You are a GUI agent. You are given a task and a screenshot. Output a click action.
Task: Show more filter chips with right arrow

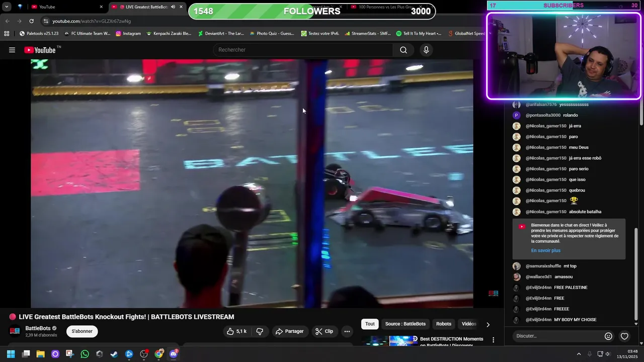point(488,324)
